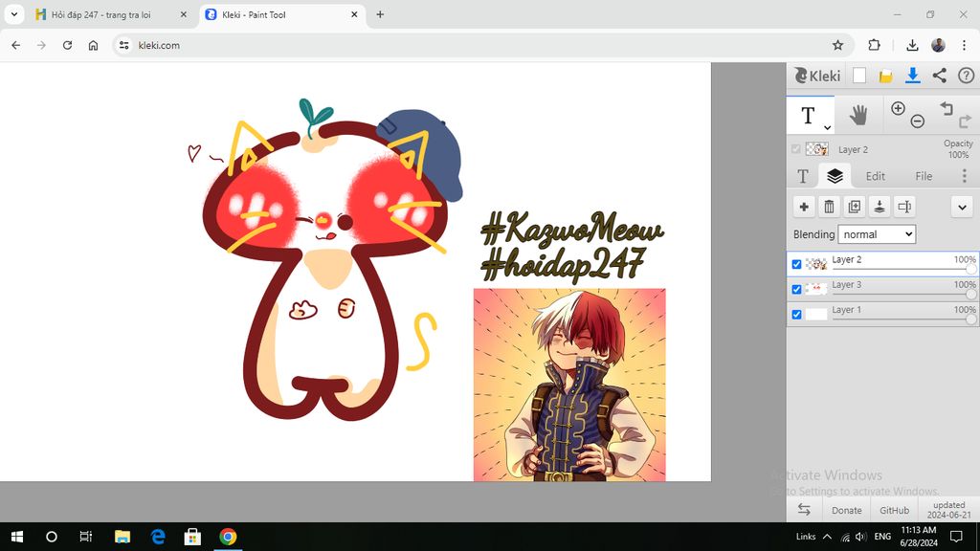
Task: Open an image with the folder icon
Action: [885, 77]
